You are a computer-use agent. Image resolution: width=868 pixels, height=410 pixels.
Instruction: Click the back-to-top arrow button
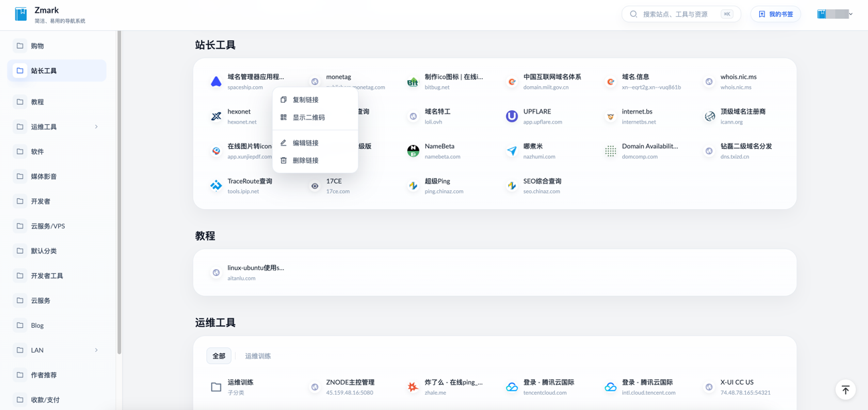[x=845, y=390]
